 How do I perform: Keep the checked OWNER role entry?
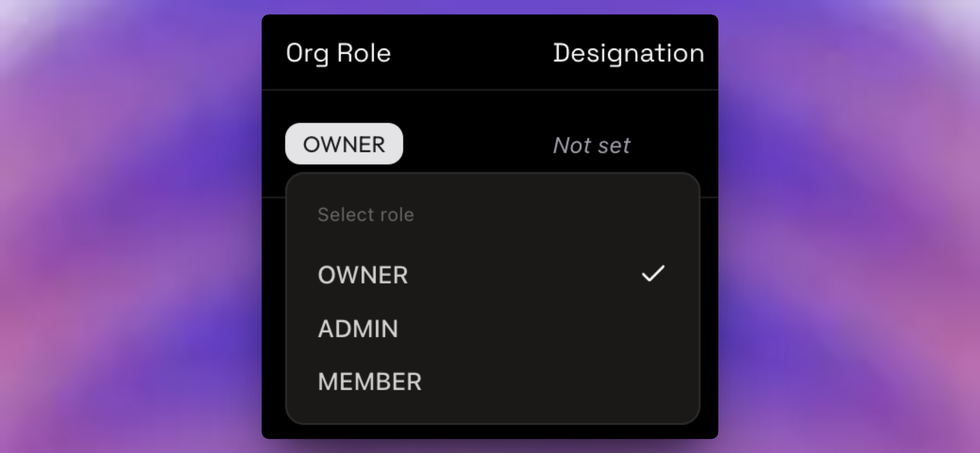[493, 274]
